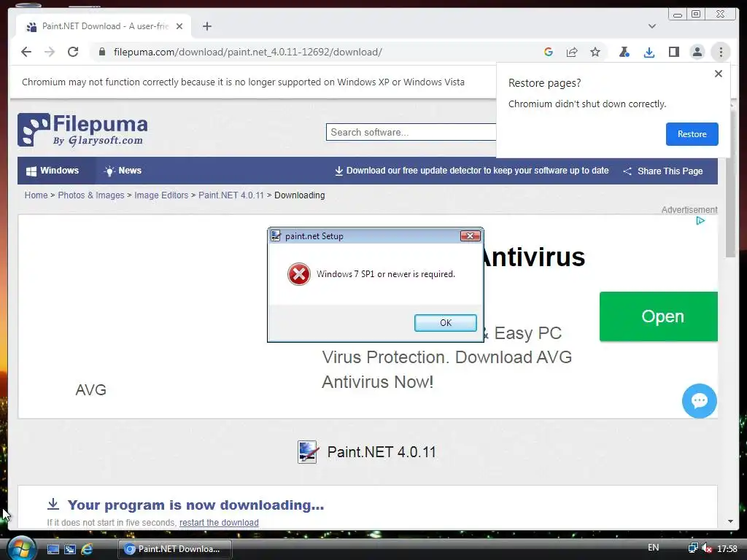Click the Google icon in address bar
Viewport: 747px width, 560px height.
[x=549, y=52]
